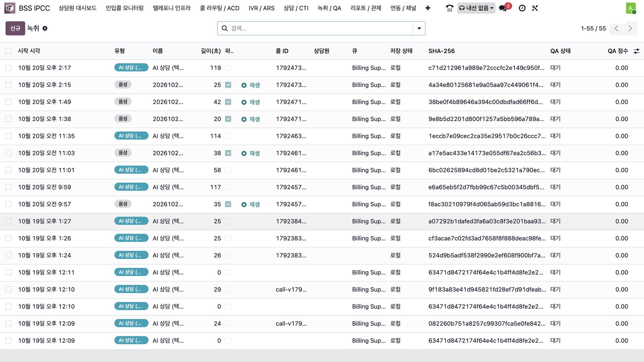Viewport: 644px width, 362px height.
Task: Click the 신규 button
Action: (15, 28)
